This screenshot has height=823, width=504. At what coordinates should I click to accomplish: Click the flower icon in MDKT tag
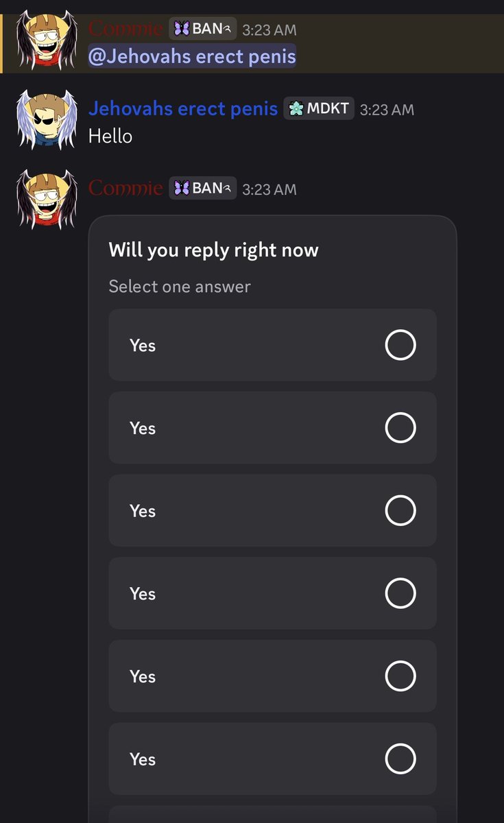296,108
